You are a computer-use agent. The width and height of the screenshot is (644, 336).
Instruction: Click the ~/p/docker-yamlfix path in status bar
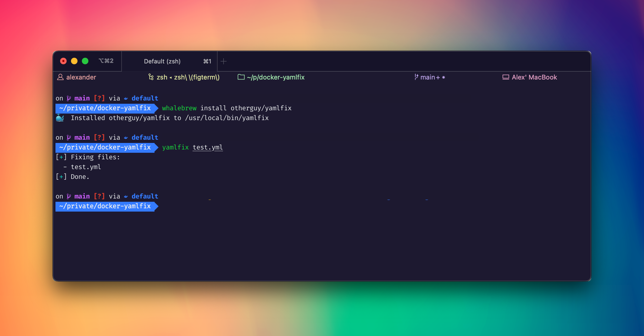coord(275,77)
